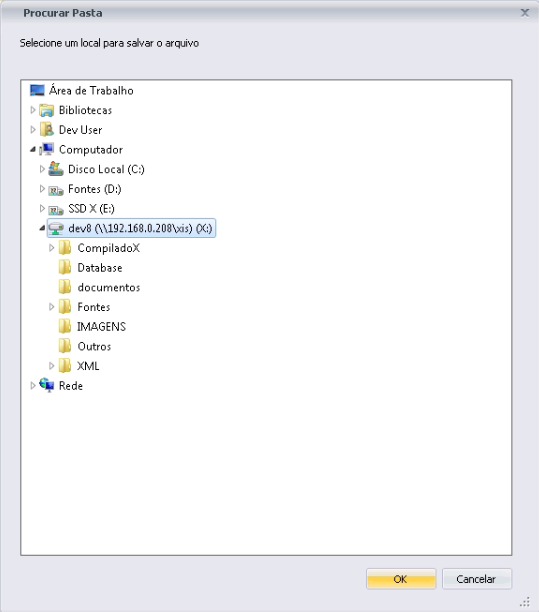Image resolution: width=539 pixels, height=612 pixels.
Task: Click the Fontes (D:) drive icon
Action: 56,190
